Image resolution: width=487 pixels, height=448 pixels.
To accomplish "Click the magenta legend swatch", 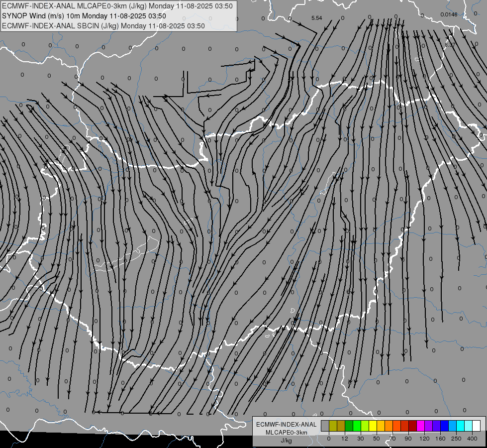I will tap(420, 426).
